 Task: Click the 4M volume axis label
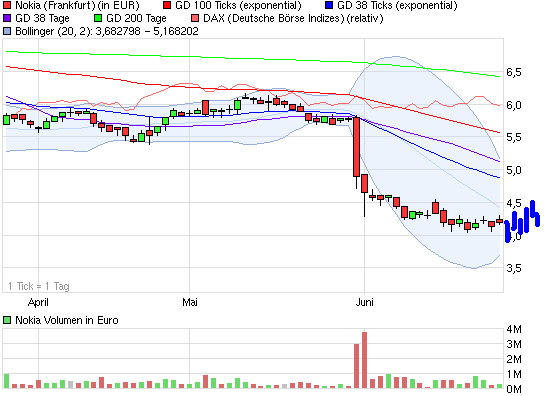coord(514,329)
